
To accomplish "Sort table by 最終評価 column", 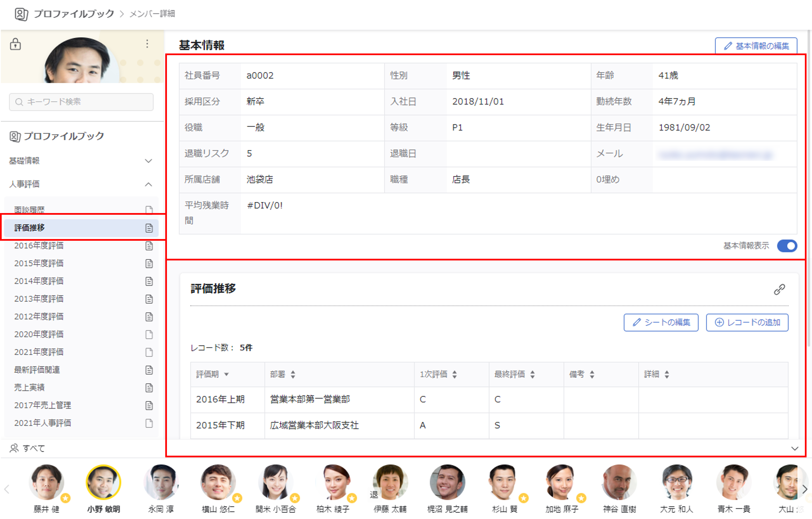I will click(x=532, y=374).
